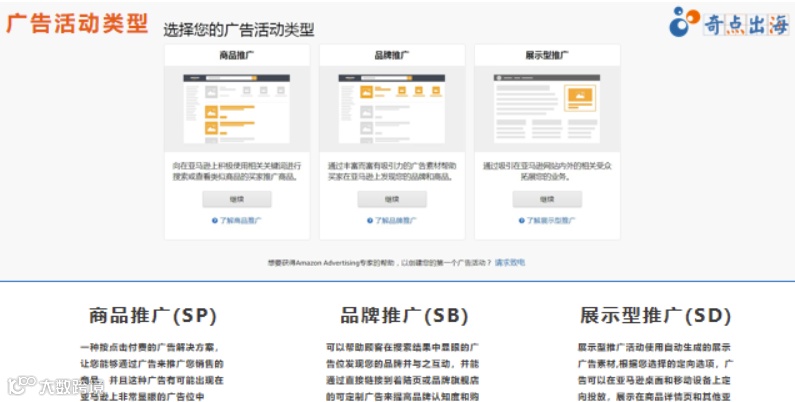The height and width of the screenshot is (402, 795).
Task: Click the 选择您的广告活动类型 subtitle
Action: click(239, 30)
